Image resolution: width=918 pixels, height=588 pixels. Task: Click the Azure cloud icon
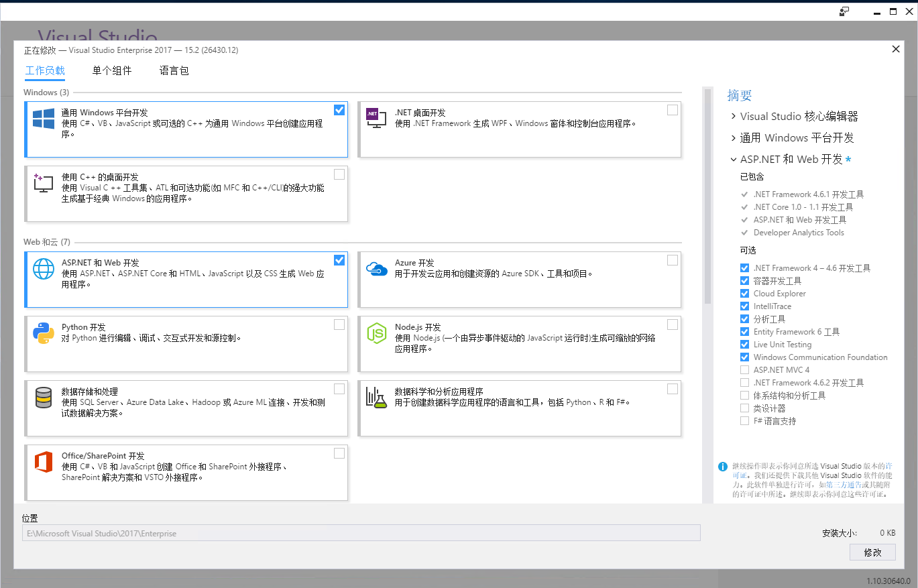click(x=376, y=269)
